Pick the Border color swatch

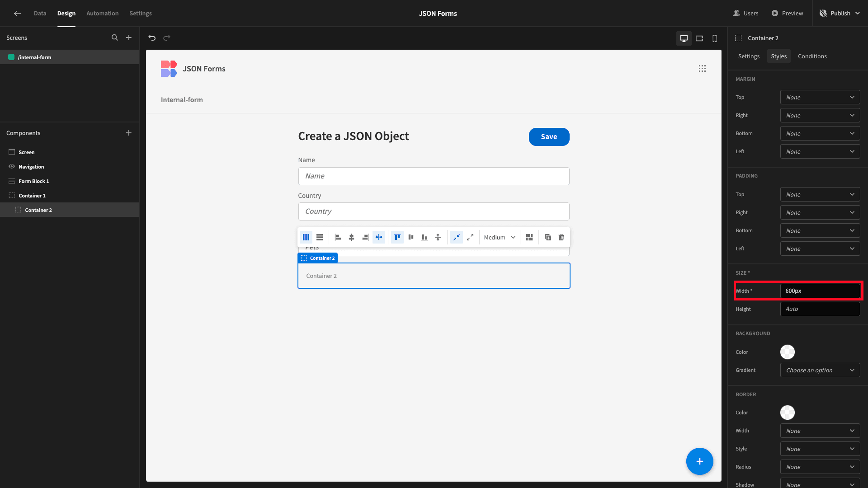pos(787,413)
